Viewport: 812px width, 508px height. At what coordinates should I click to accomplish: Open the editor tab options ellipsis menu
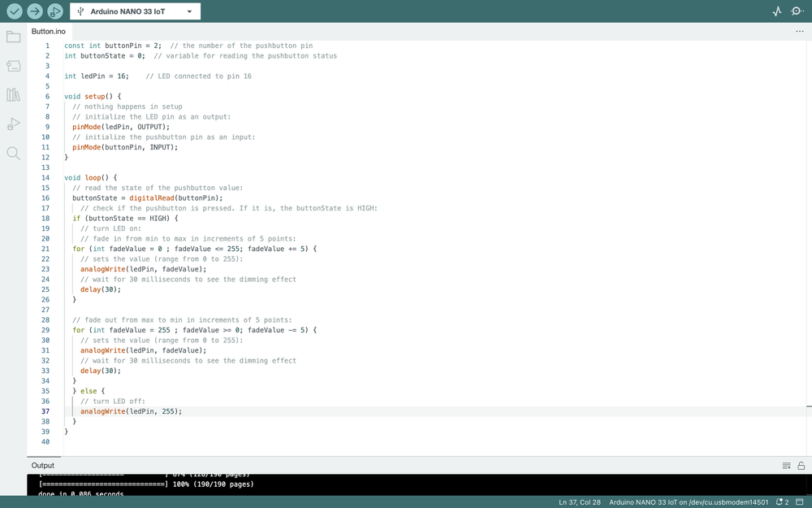pos(800,31)
